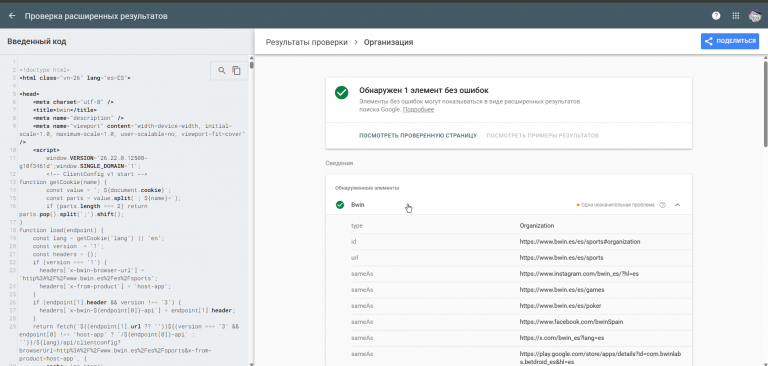The image size is (768, 366).
Task: Click the 'url' property label
Action: [x=355, y=258]
